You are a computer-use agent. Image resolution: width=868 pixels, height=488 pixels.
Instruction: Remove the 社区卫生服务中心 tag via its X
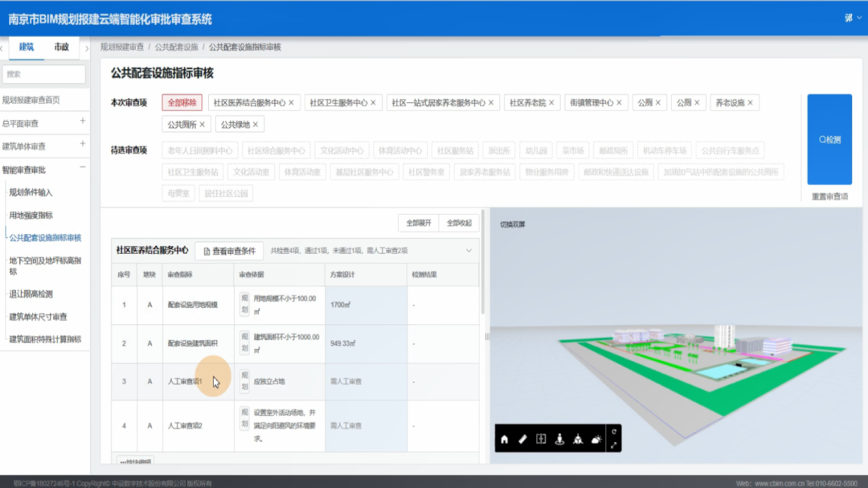tap(373, 102)
